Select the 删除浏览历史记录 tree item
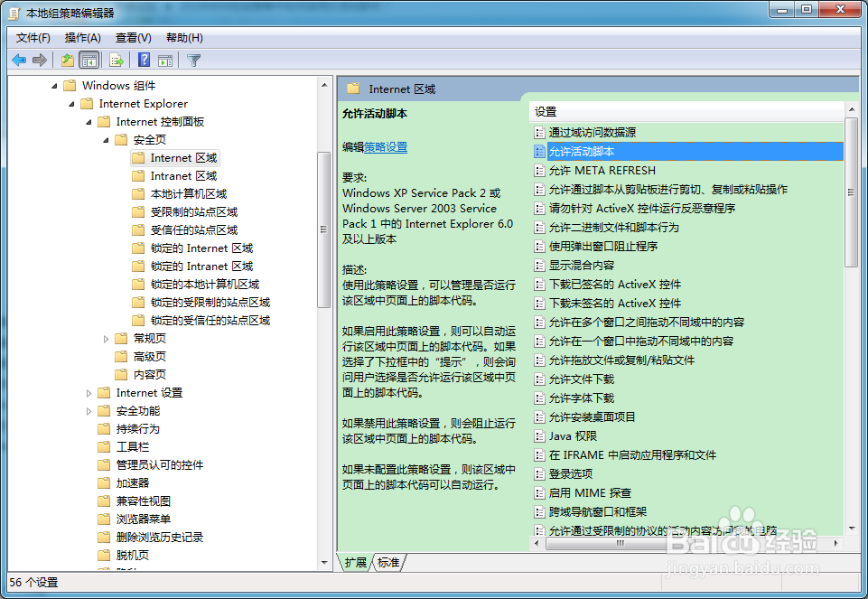 point(160,537)
